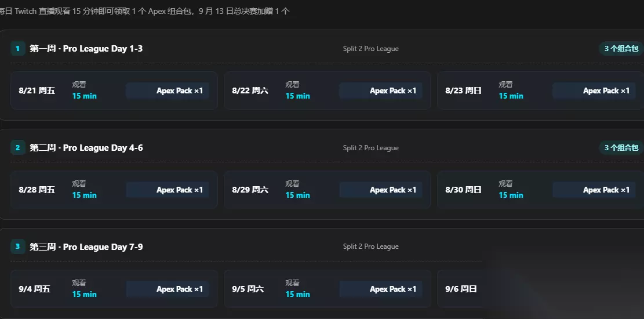Click the 15 min watch time on 8/29
This screenshot has height=319, width=644.
[x=298, y=195]
